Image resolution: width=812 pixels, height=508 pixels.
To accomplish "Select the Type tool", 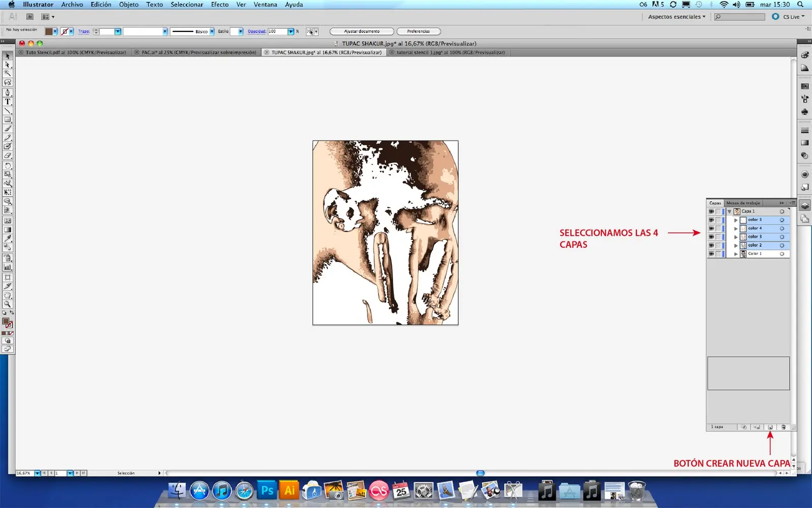I will point(8,102).
